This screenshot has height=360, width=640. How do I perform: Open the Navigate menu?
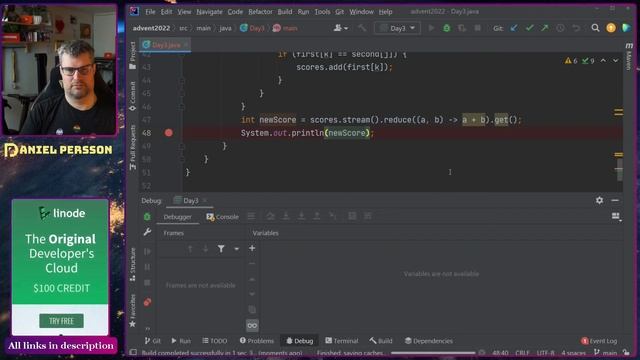click(x=209, y=12)
